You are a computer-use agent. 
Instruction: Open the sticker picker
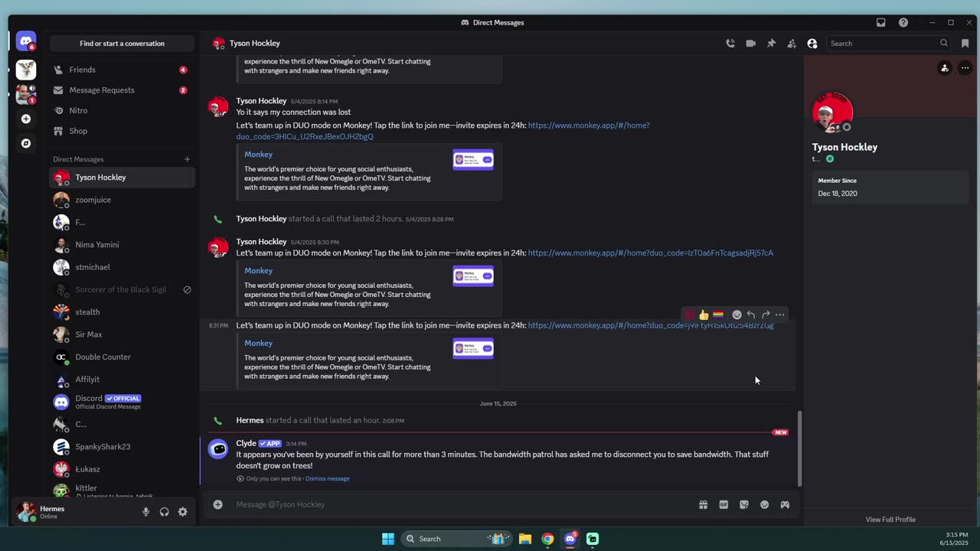(744, 504)
